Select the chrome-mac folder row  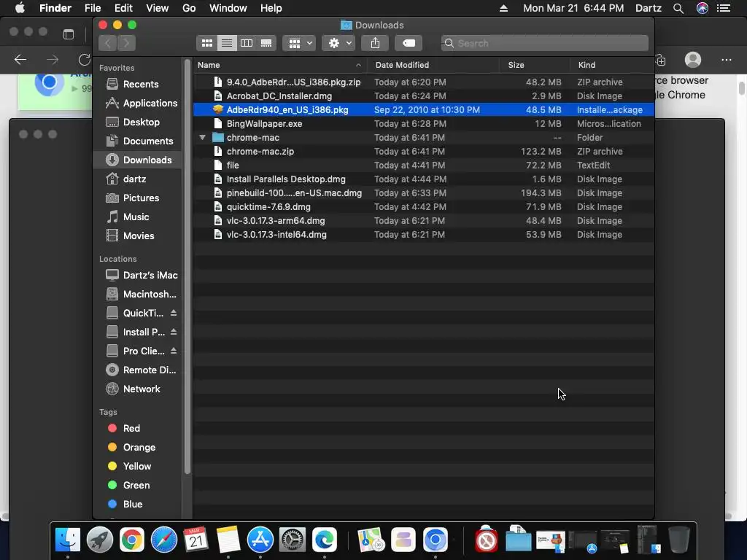click(x=424, y=138)
